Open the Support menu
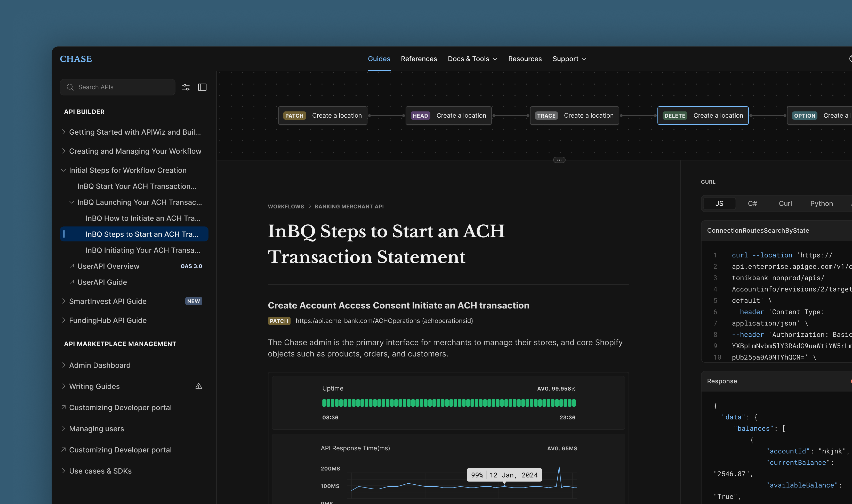The width and height of the screenshot is (852, 504). click(569, 59)
